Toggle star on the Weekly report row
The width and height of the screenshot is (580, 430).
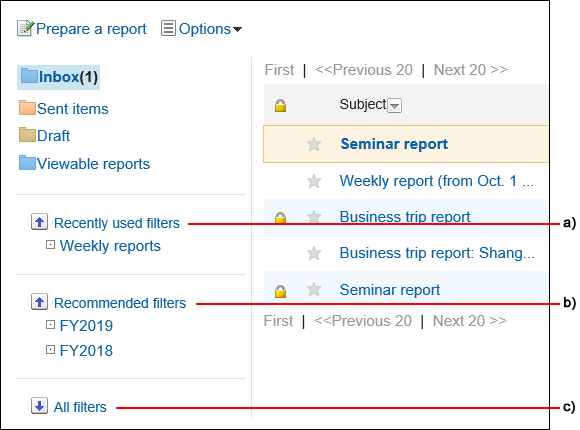click(314, 181)
